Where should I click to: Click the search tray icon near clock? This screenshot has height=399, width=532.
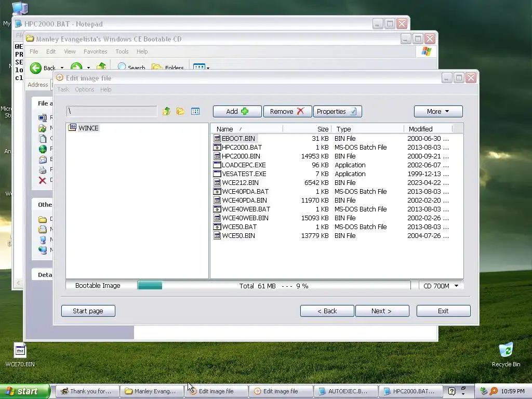(494, 391)
